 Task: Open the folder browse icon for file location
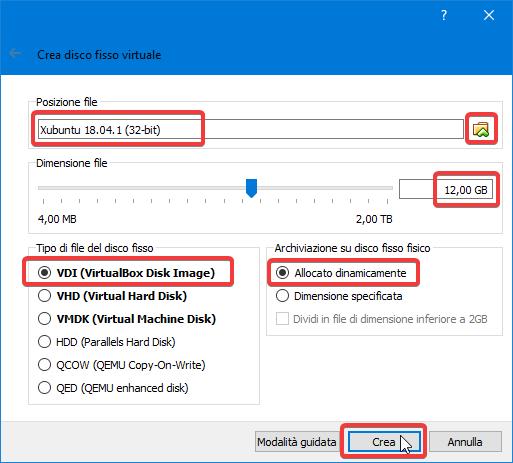click(x=481, y=129)
